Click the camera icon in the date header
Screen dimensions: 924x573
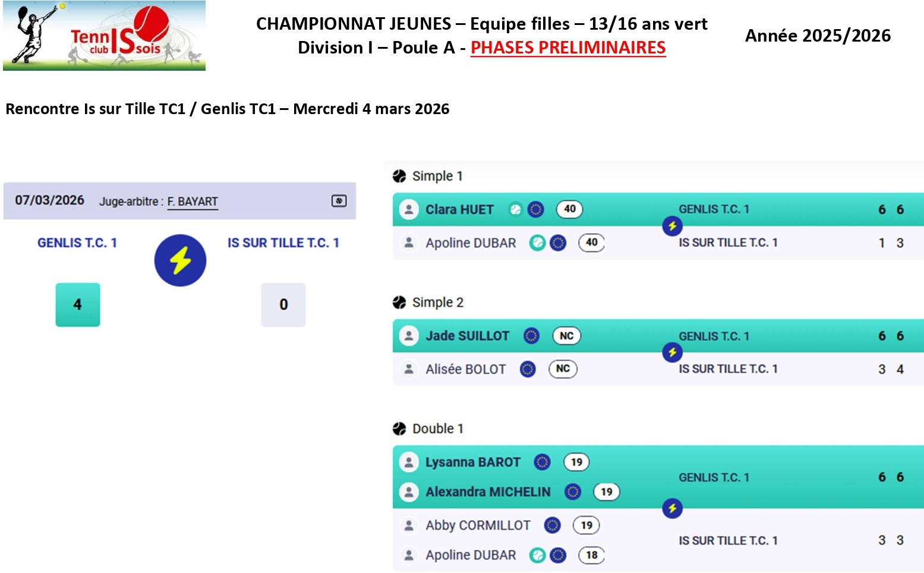339,201
